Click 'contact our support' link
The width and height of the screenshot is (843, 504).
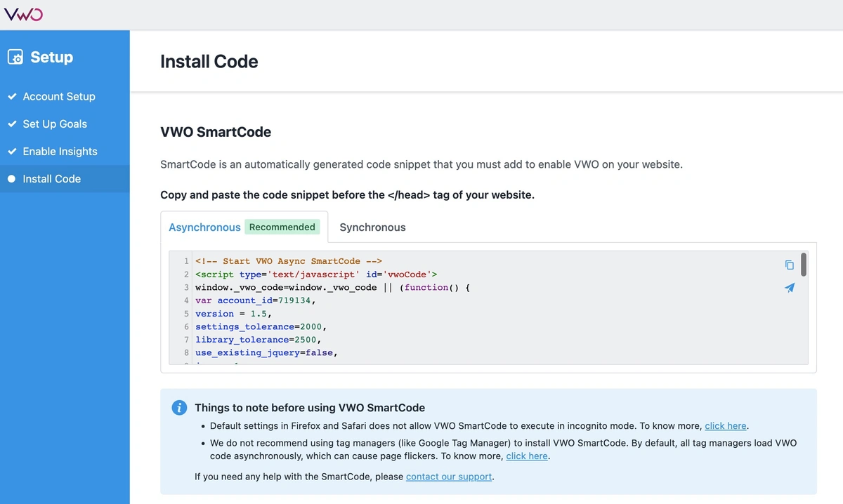(450, 476)
